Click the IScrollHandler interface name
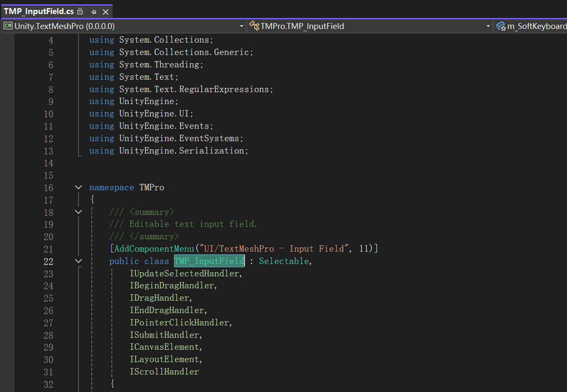The width and height of the screenshot is (567, 392). point(164,371)
